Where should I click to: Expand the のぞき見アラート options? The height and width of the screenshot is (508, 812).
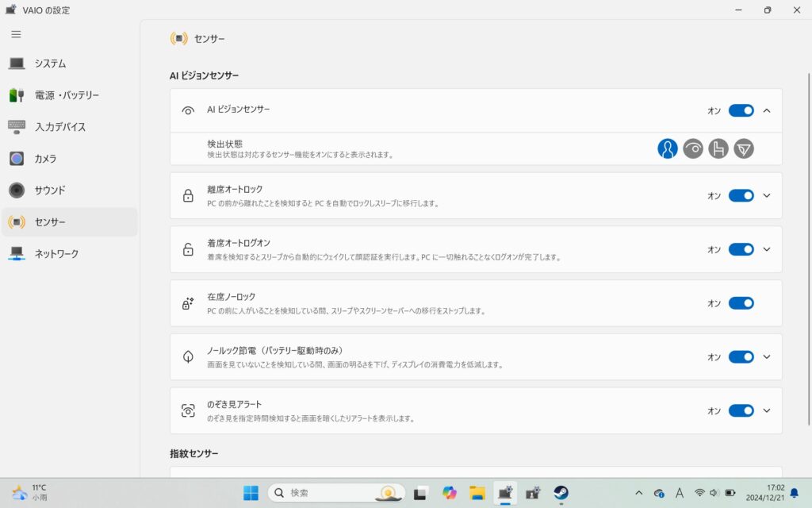tap(767, 410)
